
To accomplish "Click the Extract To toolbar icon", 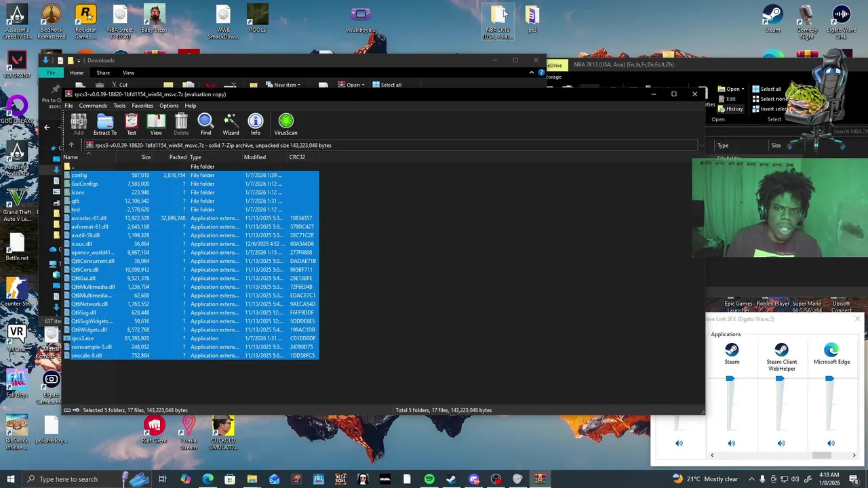I will coord(104,124).
